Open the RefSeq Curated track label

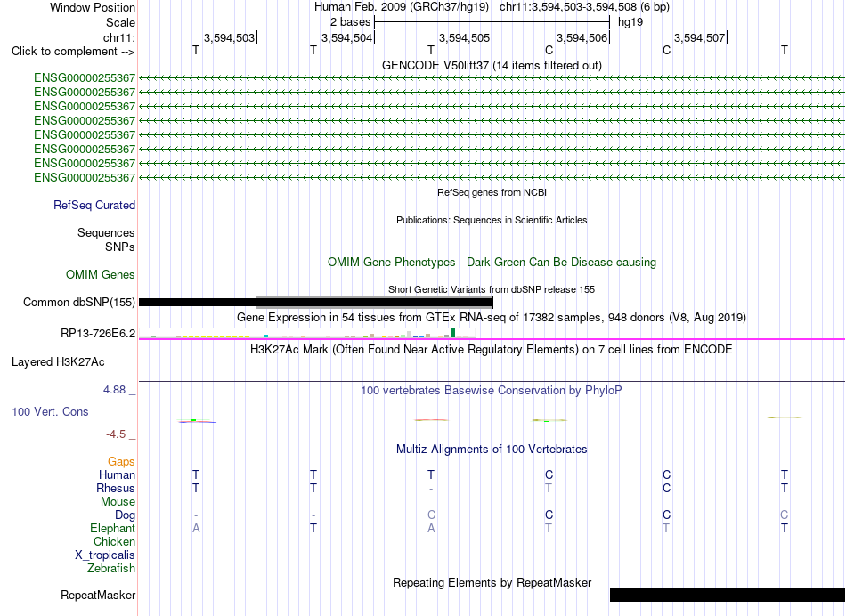click(94, 205)
